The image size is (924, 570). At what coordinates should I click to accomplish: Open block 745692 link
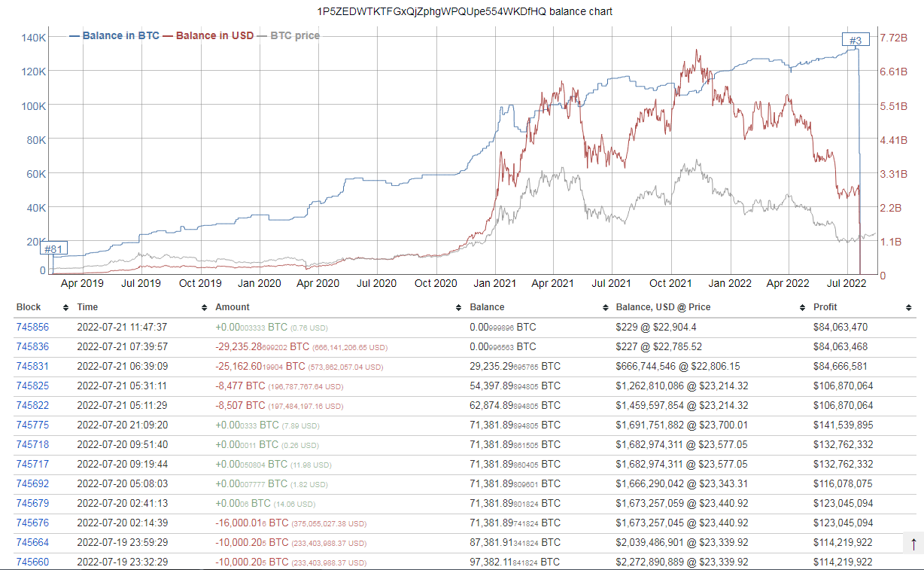[32, 484]
